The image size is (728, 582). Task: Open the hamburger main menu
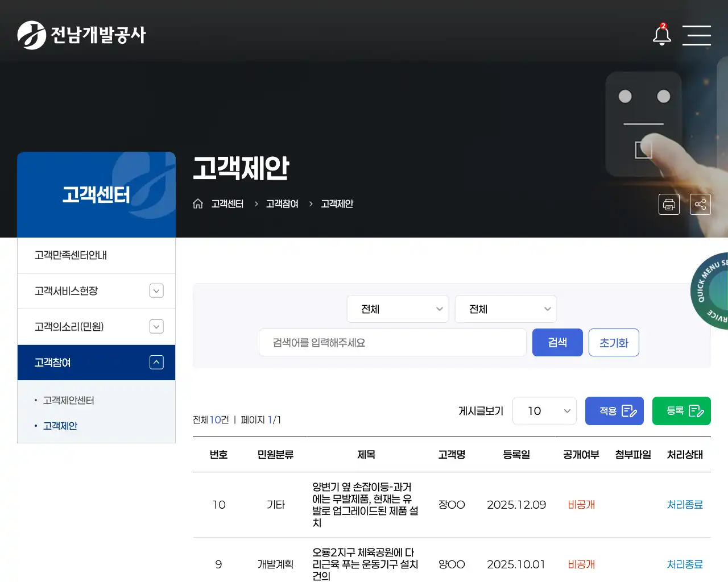(697, 35)
